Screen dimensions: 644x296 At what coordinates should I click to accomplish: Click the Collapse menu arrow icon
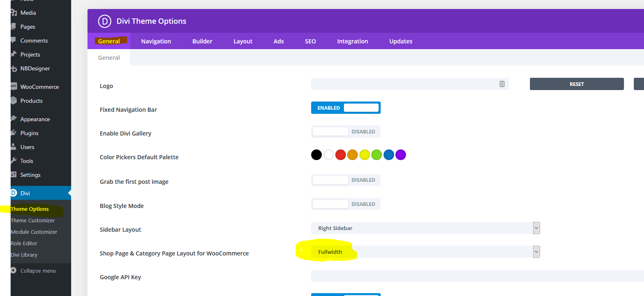[x=13, y=271]
